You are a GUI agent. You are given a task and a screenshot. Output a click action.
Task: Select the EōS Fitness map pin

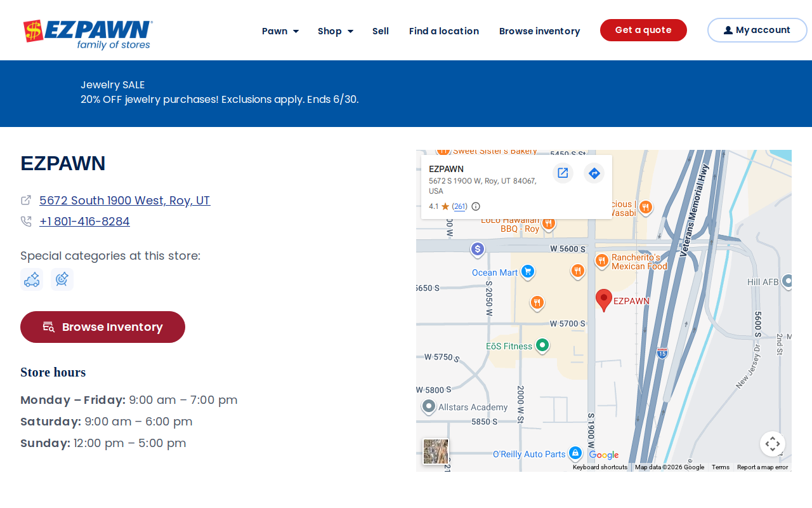point(542,346)
